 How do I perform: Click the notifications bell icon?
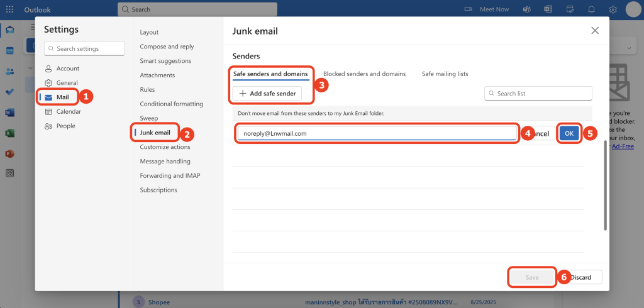(x=591, y=9)
